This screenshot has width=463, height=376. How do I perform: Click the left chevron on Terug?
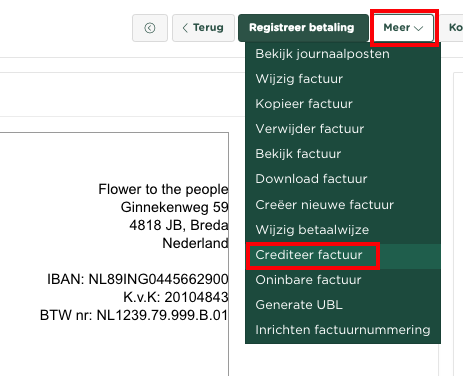pyautogui.click(x=185, y=28)
